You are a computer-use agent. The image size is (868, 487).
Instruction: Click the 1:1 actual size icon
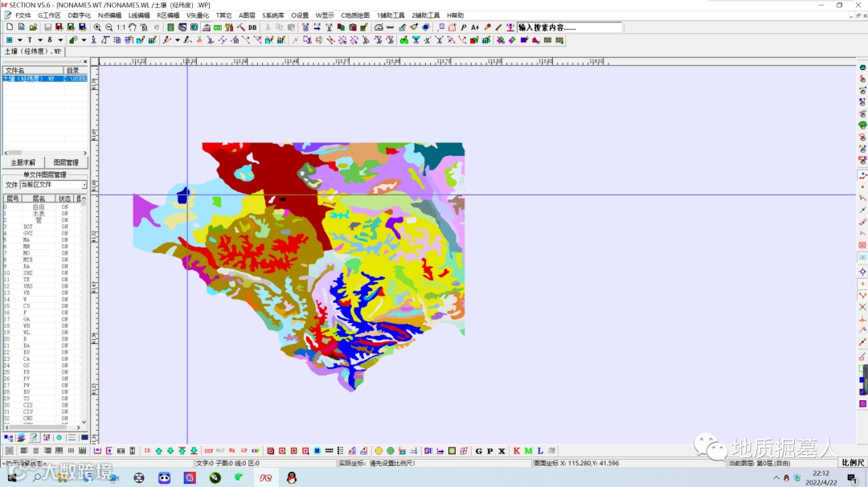pyautogui.click(x=121, y=27)
